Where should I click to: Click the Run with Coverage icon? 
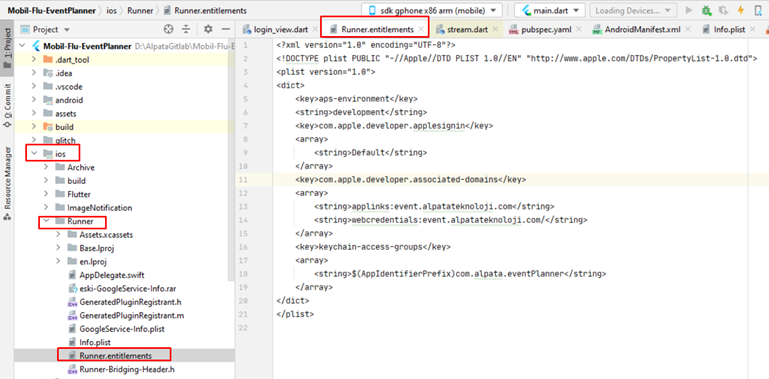click(x=723, y=10)
